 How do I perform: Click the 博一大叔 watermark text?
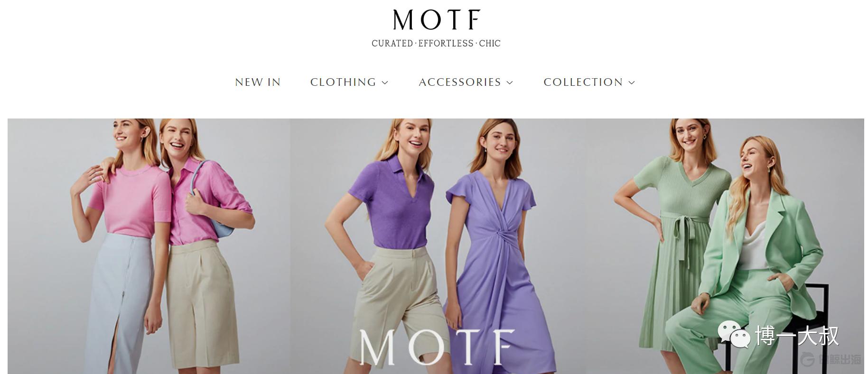coord(797,336)
